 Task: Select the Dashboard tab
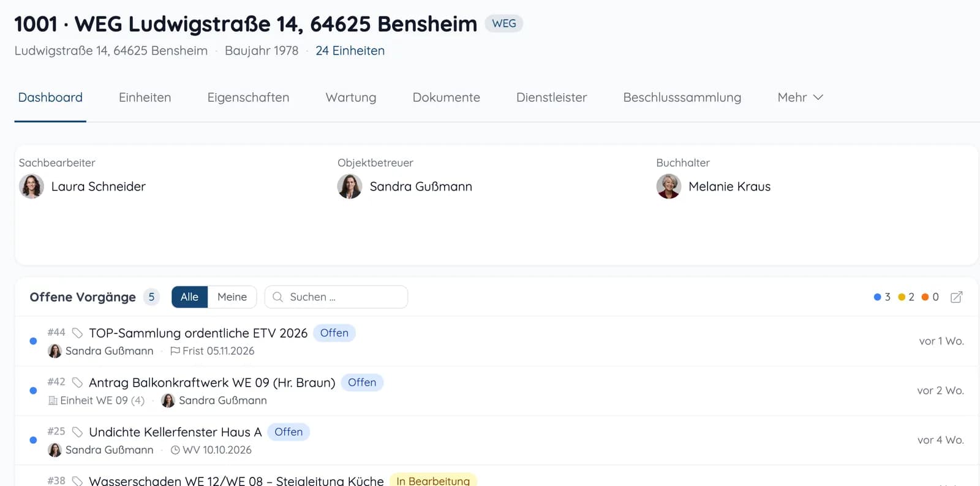[50, 97]
